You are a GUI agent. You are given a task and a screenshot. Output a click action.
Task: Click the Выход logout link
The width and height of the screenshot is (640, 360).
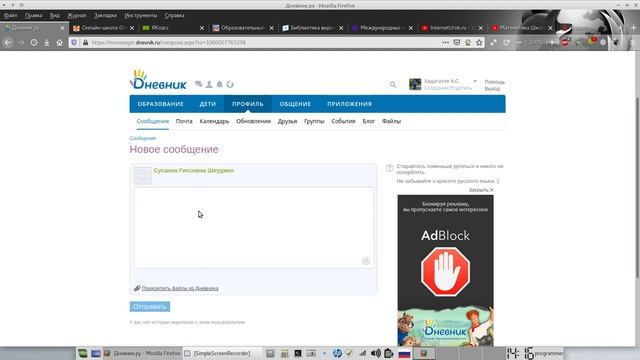coord(492,89)
